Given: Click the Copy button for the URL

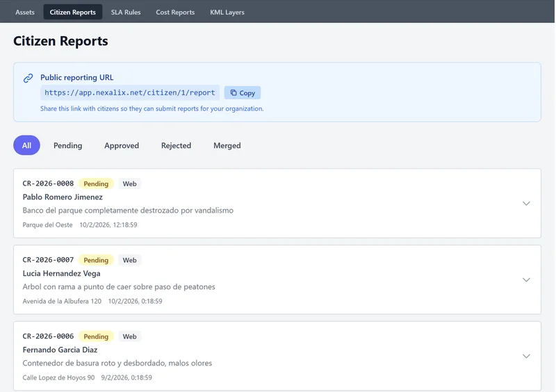Looking at the screenshot, I should coord(243,93).
